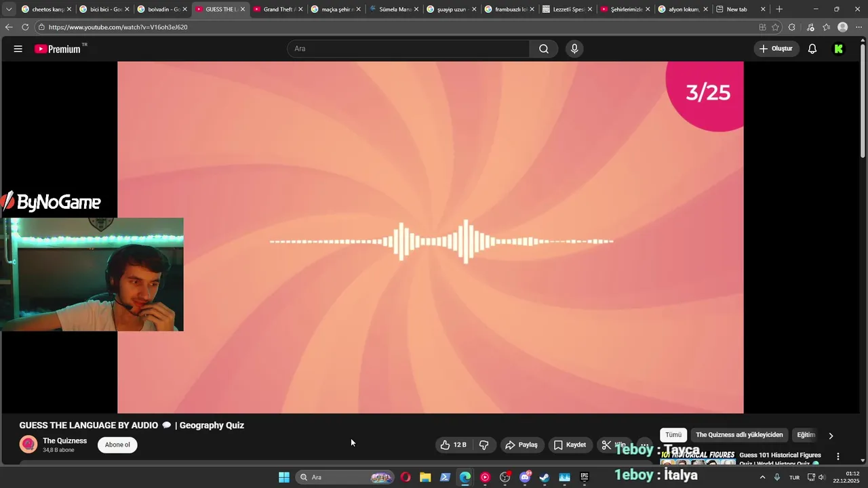Open Steam from the taskbar

[x=545, y=477]
